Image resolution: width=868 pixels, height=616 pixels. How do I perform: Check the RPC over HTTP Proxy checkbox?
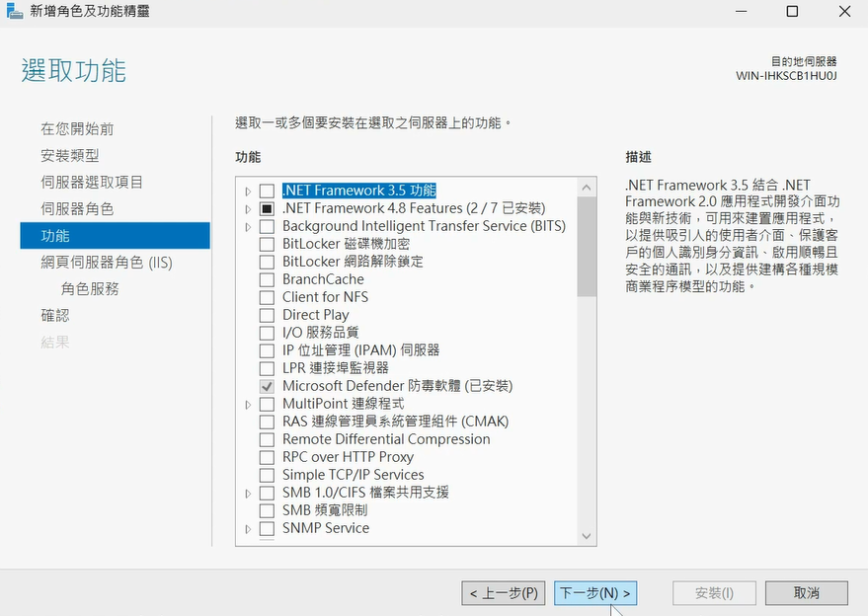pyautogui.click(x=267, y=457)
